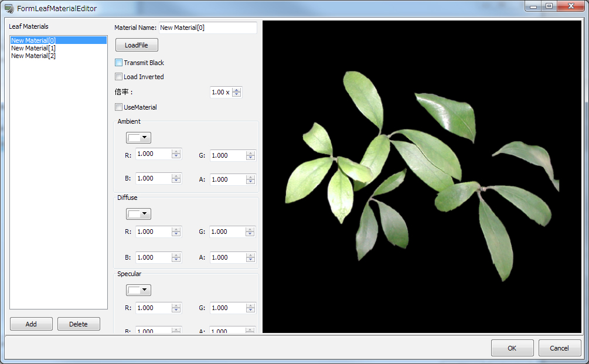This screenshot has height=364, width=589.
Task: Check the UseMaterial option
Action: tap(119, 107)
